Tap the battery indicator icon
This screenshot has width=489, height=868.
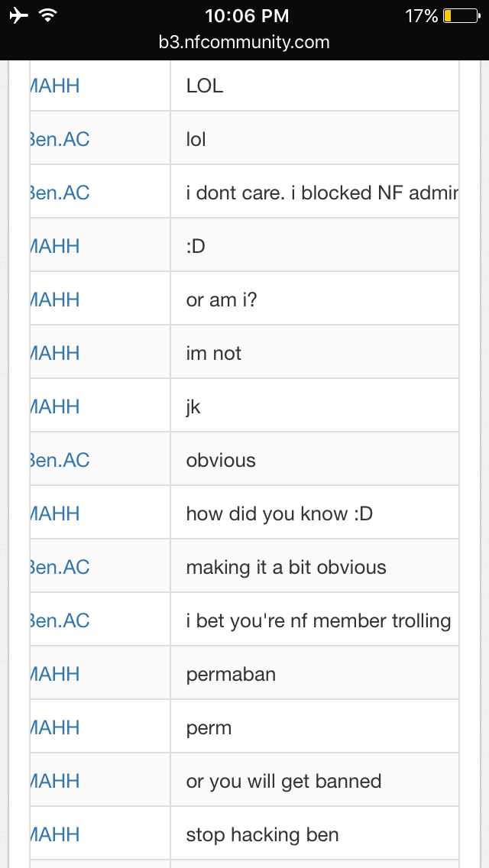(x=461, y=15)
